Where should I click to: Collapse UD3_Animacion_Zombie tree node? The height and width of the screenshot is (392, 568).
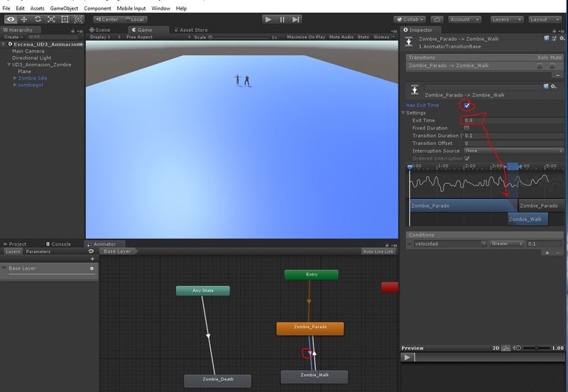tap(9, 65)
